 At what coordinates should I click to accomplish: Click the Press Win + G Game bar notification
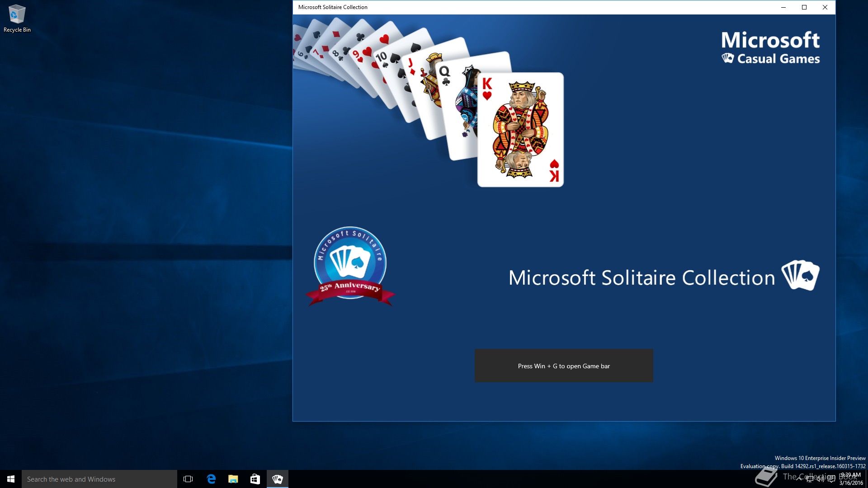point(564,366)
